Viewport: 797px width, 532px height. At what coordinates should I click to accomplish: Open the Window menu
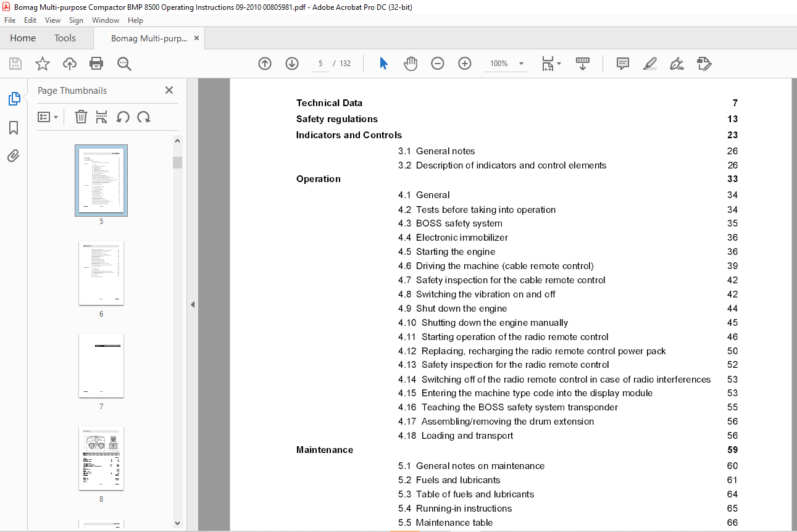(106, 20)
